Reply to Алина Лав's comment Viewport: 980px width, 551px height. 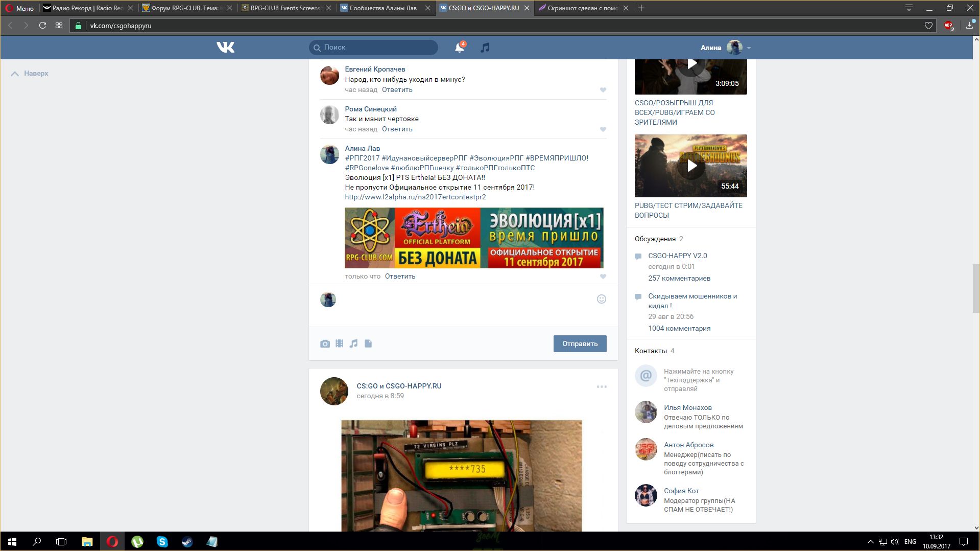click(400, 277)
